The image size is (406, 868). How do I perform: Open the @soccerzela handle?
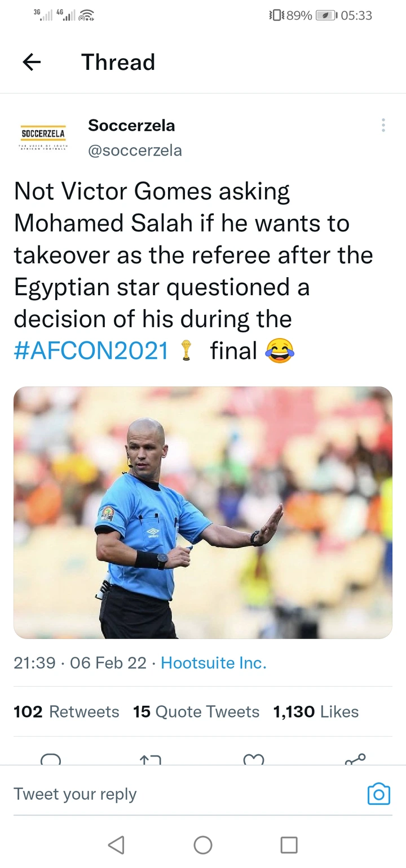(x=135, y=150)
